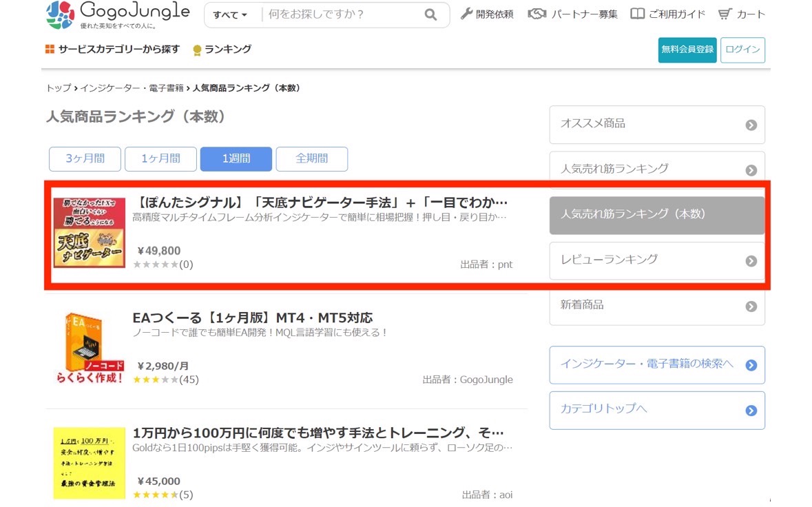The image size is (812, 507).
Task: Open the すべて search category dropdown
Action: (x=230, y=14)
